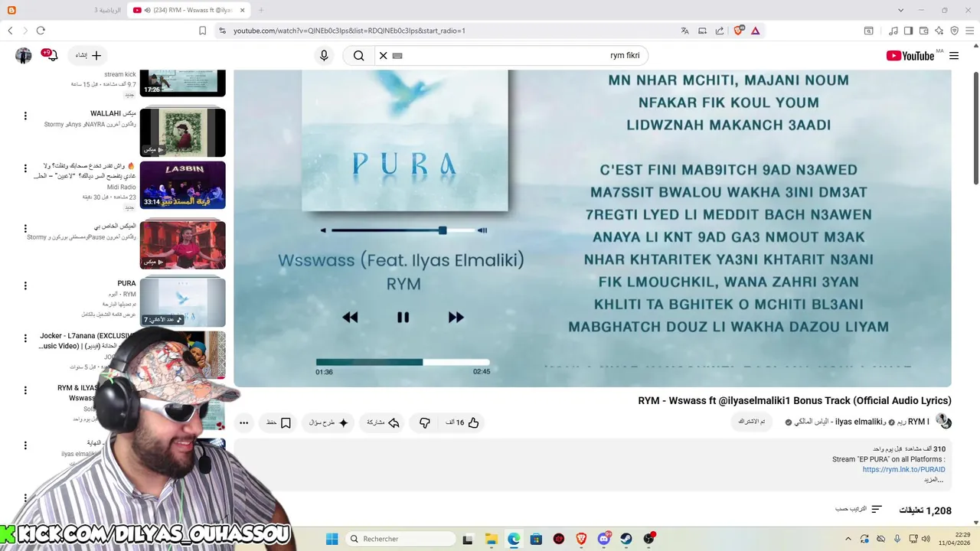
Task: Open the PURA playlist thumbnail
Action: (182, 302)
